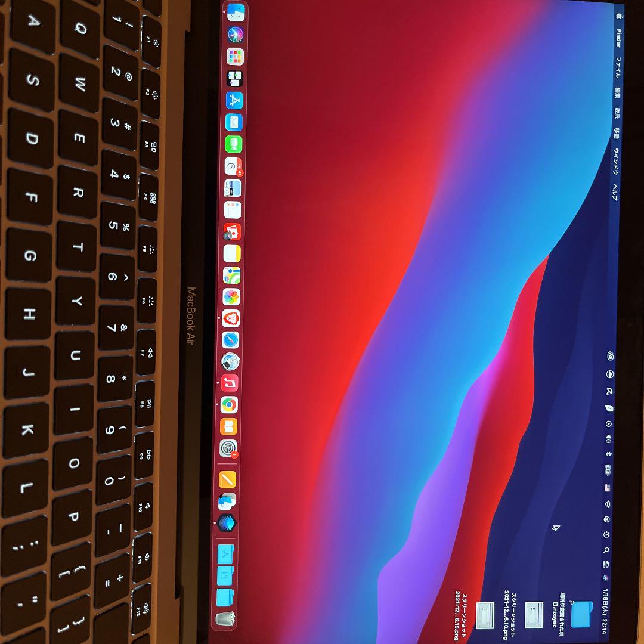
Task: Open System Preferences with update badge
Action: [x=228, y=448]
